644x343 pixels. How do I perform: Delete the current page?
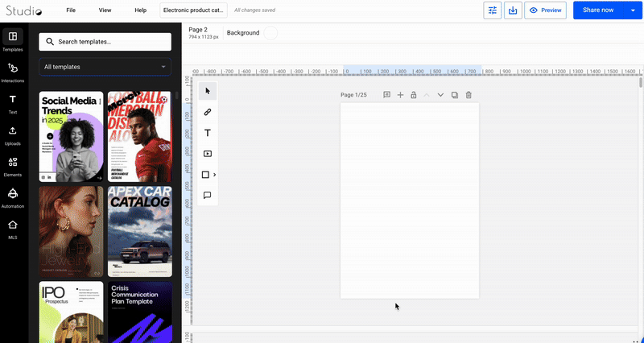click(x=469, y=95)
